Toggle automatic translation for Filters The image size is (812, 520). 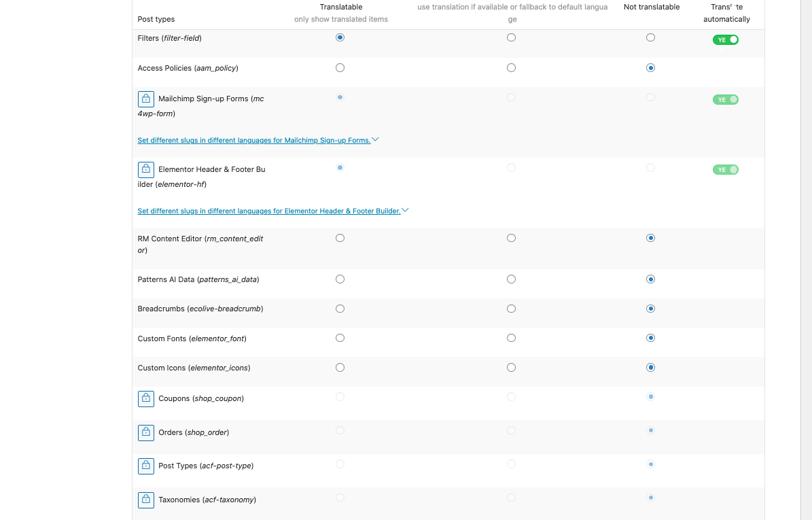[726, 40]
